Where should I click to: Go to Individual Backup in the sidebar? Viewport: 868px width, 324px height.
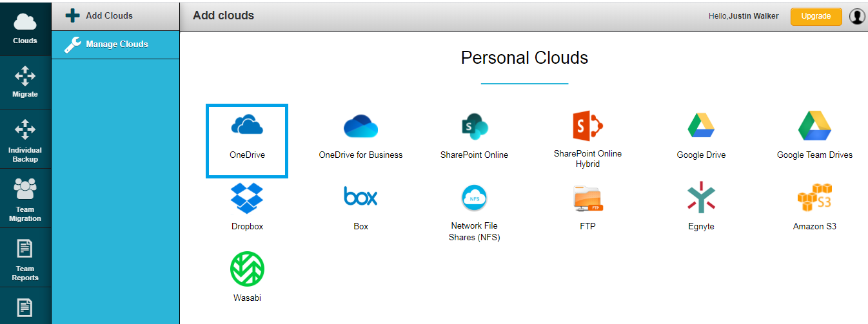point(25,139)
